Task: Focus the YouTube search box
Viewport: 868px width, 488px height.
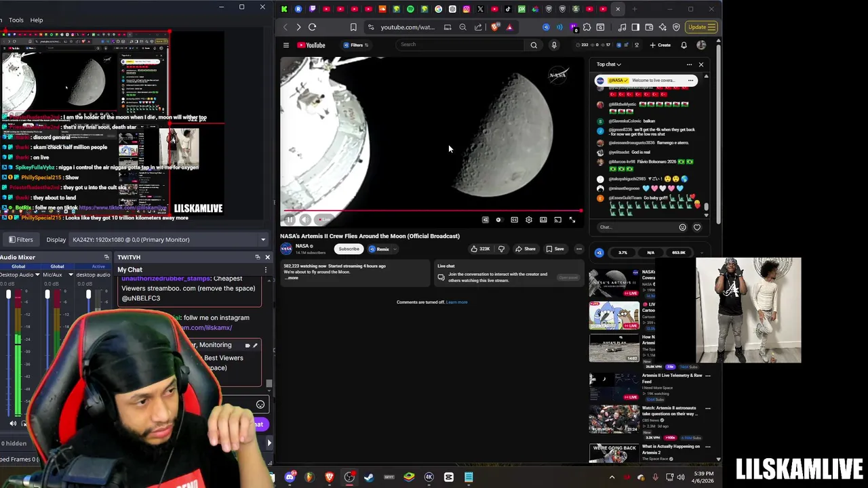Action: [460, 45]
